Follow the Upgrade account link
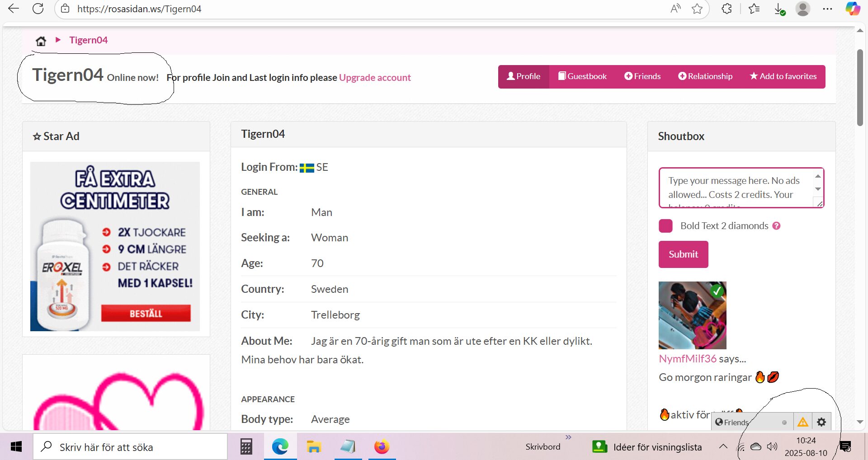 click(375, 77)
